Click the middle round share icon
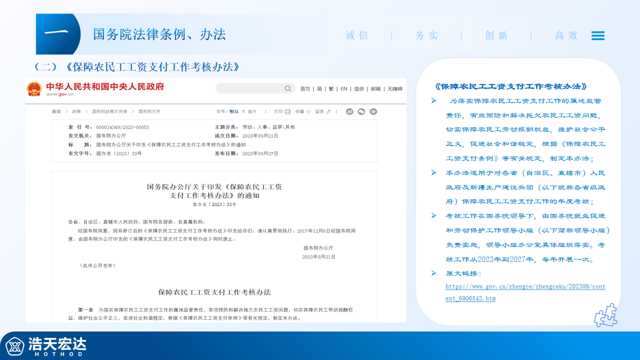Image resolution: width=640 pixels, height=360 pixels. click(361, 111)
